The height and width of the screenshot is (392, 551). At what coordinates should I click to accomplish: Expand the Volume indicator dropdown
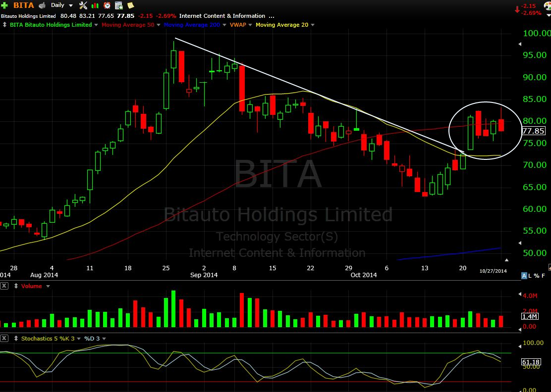coord(48,286)
